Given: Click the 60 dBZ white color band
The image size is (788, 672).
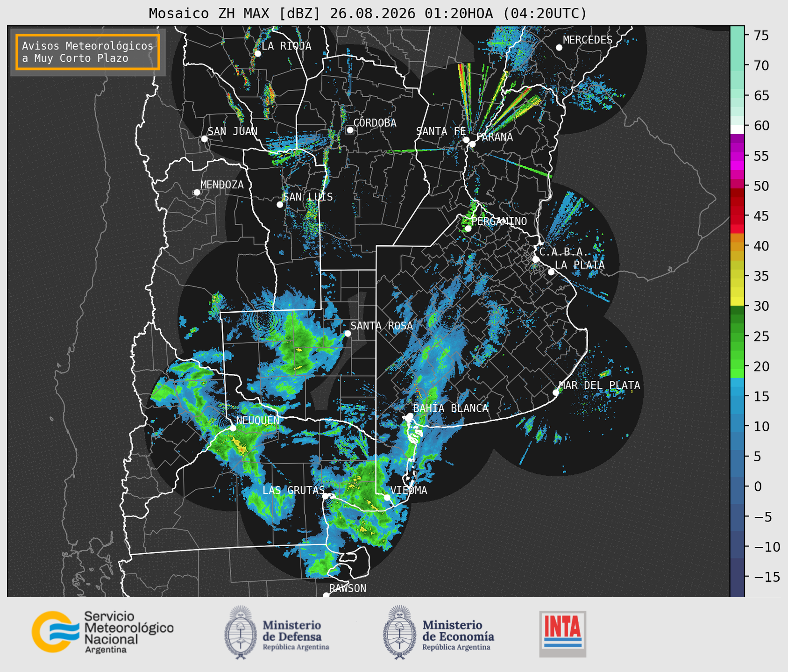Looking at the screenshot, I should tap(737, 129).
